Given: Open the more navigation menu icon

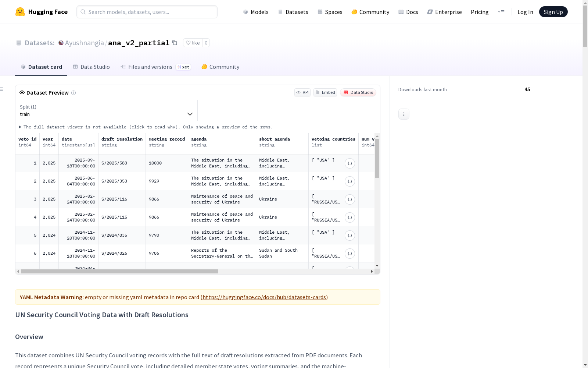Looking at the screenshot, I should click(x=501, y=12).
